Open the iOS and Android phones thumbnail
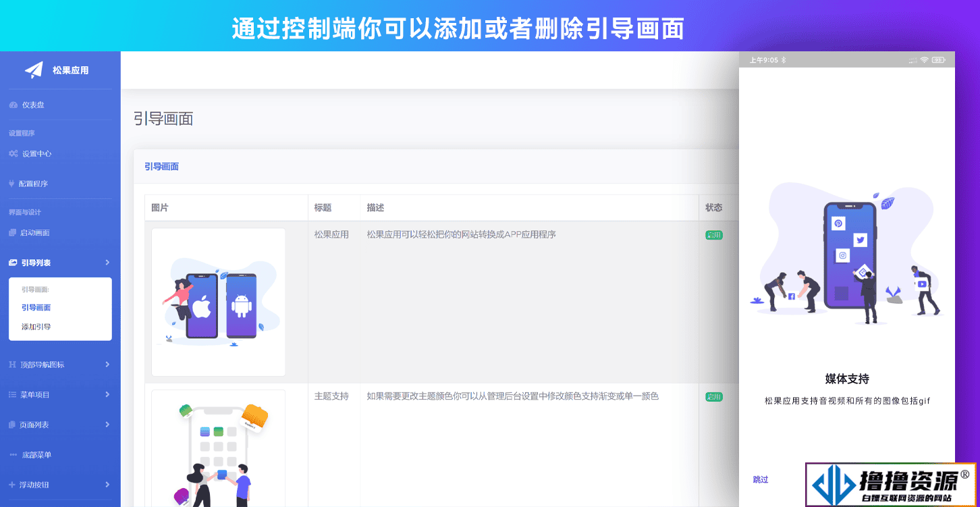The height and width of the screenshot is (507, 980). (x=219, y=302)
